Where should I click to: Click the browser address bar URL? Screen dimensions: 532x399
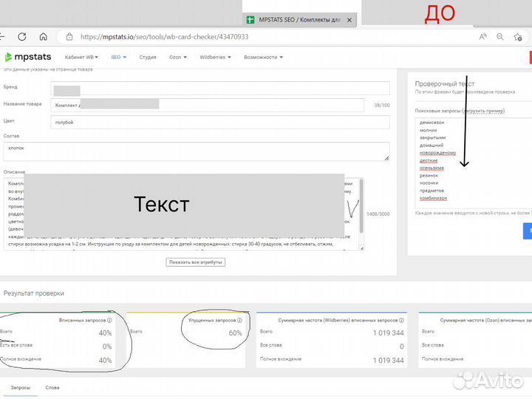pos(164,37)
